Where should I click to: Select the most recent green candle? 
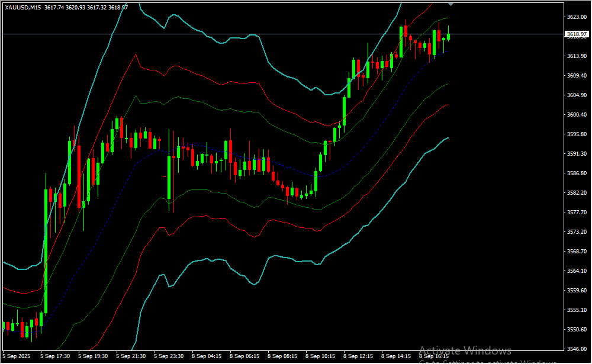[x=449, y=37]
